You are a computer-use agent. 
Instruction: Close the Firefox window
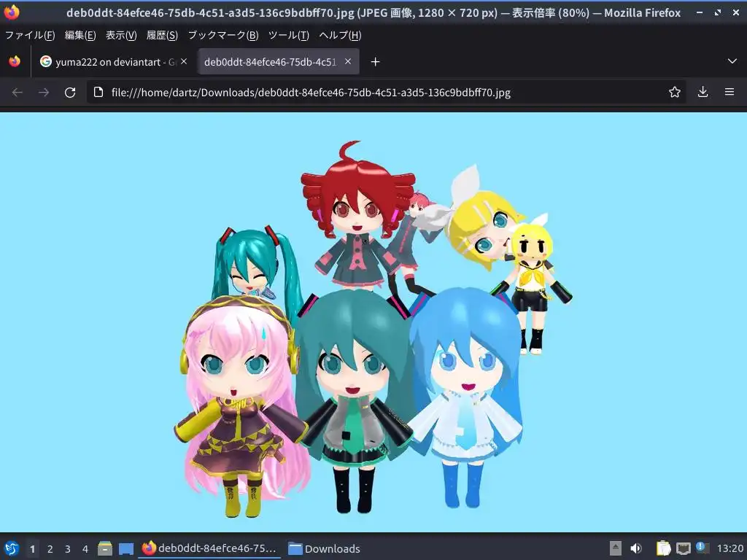point(735,13)
